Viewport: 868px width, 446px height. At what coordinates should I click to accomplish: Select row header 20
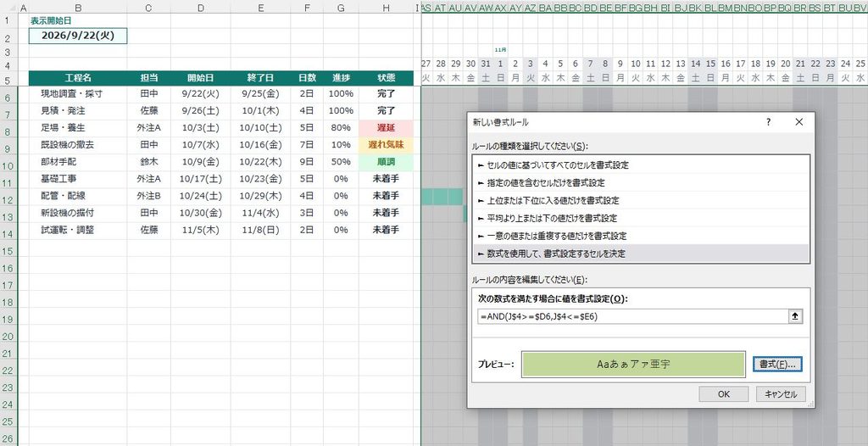tap(8, 337)
